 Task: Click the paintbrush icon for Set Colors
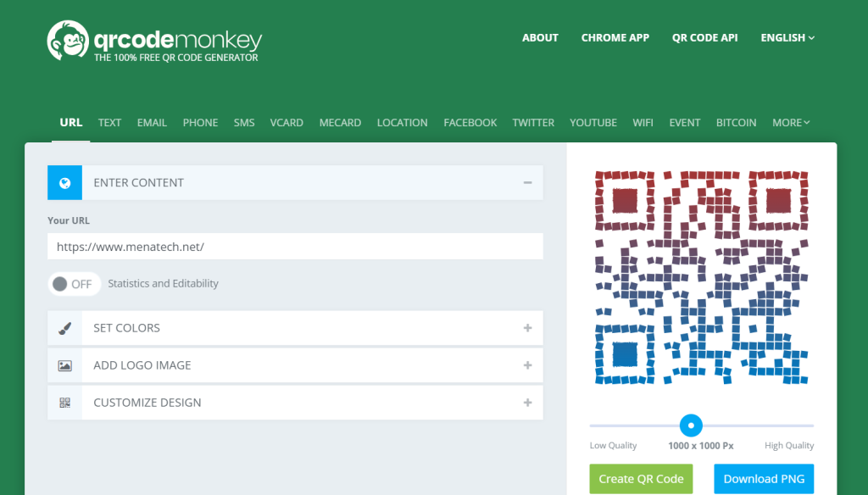pyautogui.click(x=64, y=328)
